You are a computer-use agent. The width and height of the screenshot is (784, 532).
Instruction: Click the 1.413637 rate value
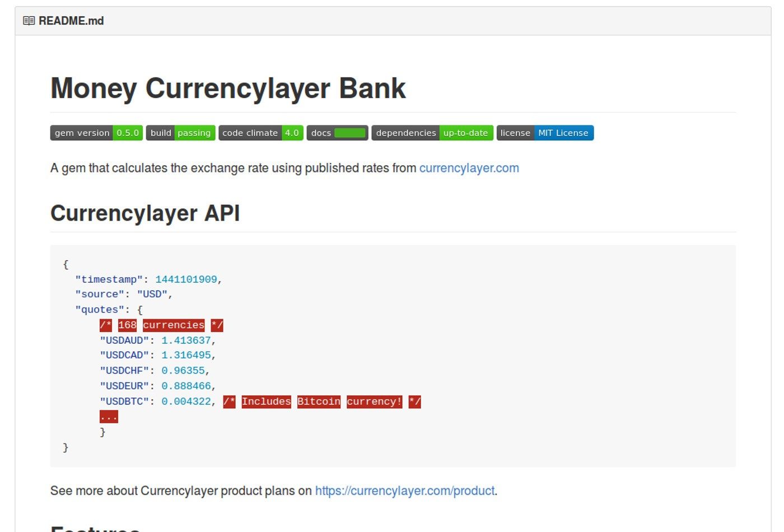tap(186, 340)
